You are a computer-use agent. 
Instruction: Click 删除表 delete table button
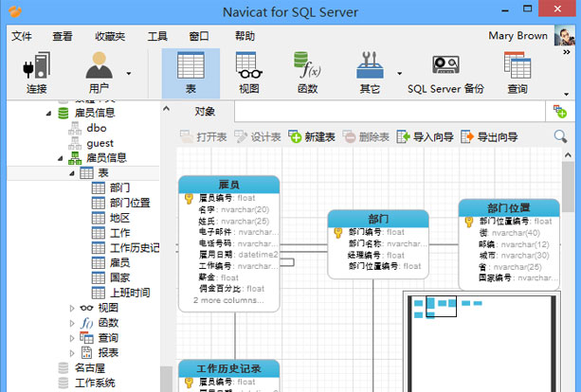pos(366,137)
